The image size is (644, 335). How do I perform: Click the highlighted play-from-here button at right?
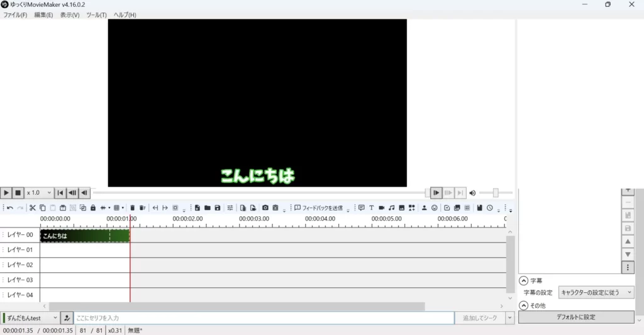(x=436, y=192)
